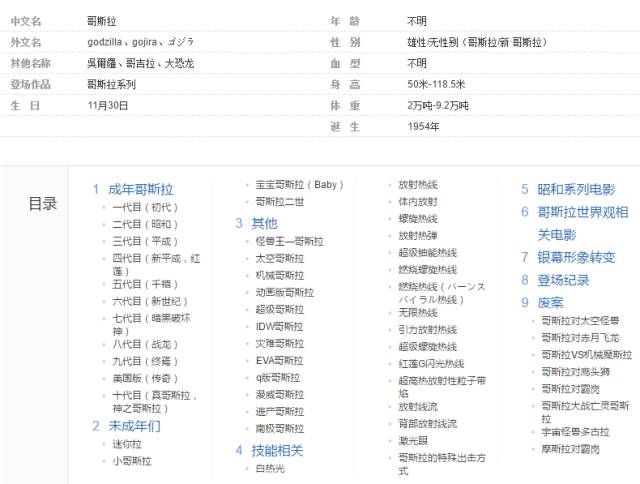Open 激光眼 link

click(x=413, y=441)
